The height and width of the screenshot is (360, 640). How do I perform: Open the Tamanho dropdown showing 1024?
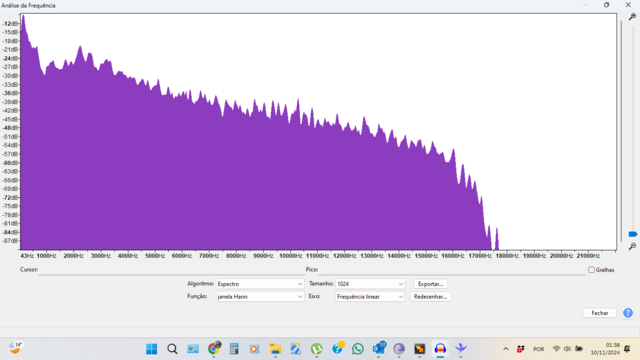pos(370,284)
